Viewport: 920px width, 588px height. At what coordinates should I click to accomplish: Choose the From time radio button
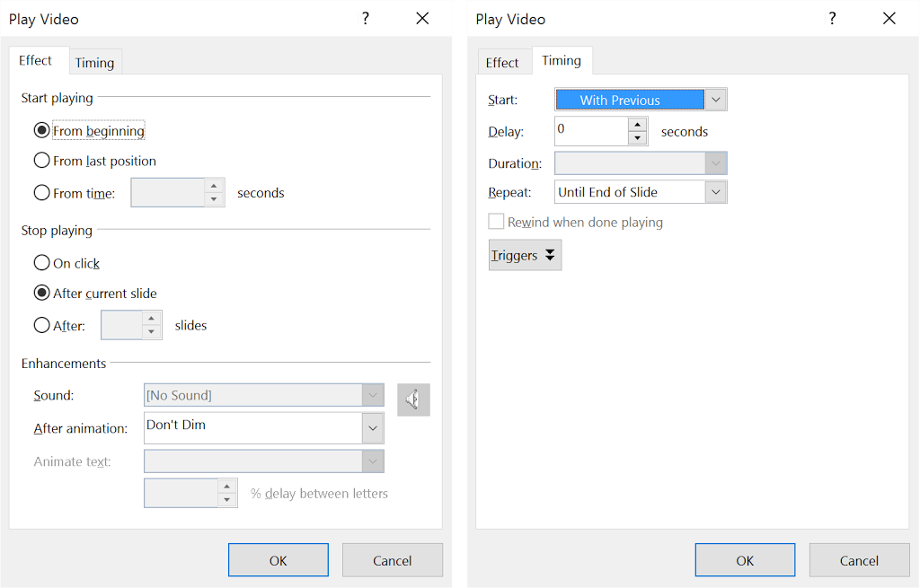pos(41,192)
